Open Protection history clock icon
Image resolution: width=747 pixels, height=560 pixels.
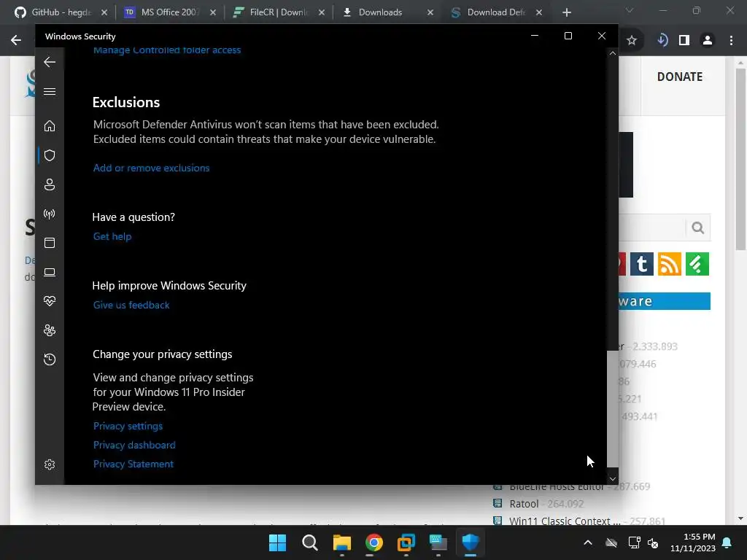[50, 359]
